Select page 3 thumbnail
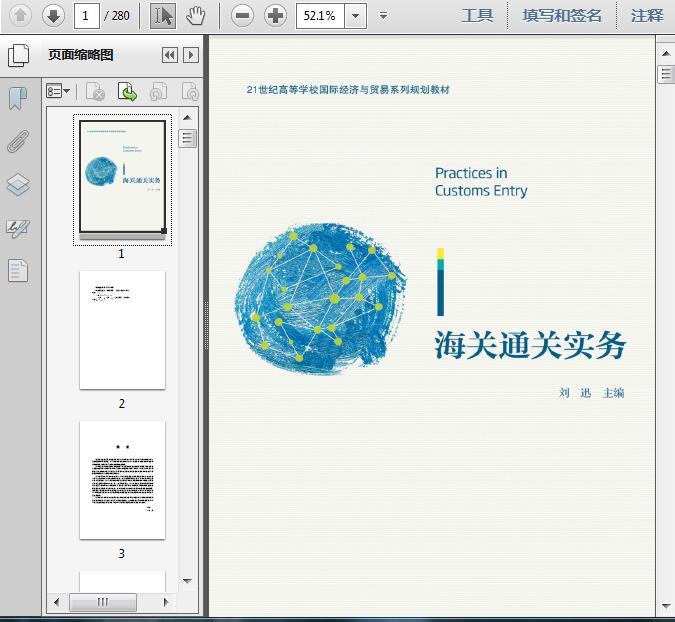The image size is (675, 622). [x=123, y=480]
